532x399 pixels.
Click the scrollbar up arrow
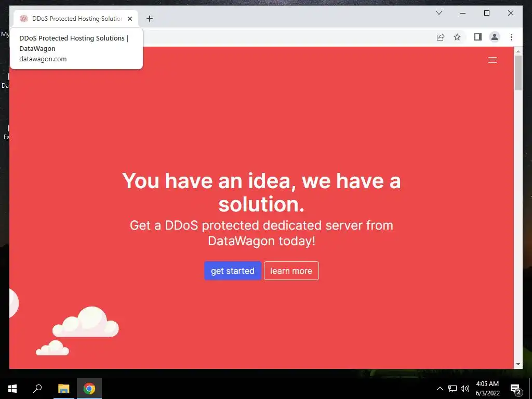click(518, 51)
